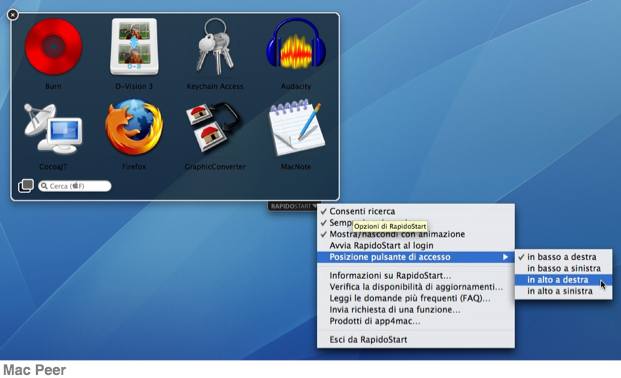Screen dimensions: 621x378
Task: Choose Invia richiesta di una funzione
Action: tap(416, 310)
